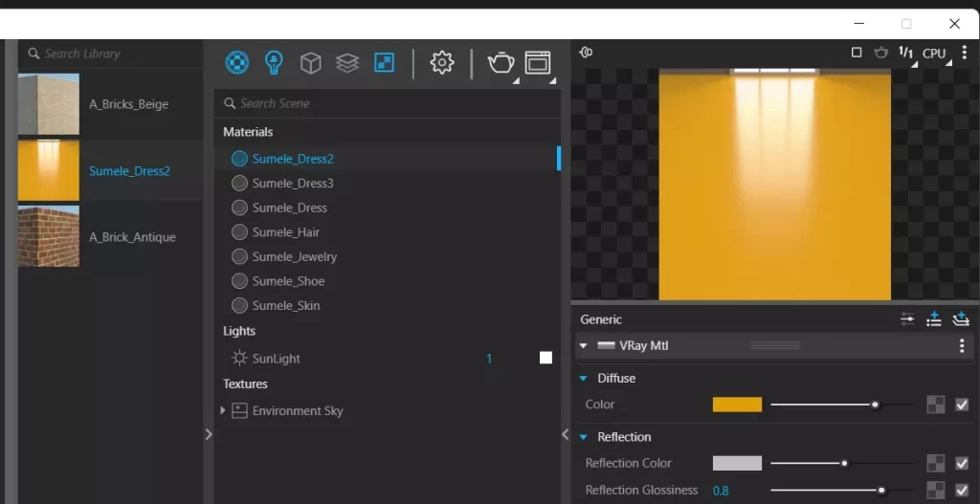The height and width of the screenshot is (504, 980).
Task: Select the Sumele_Dress2 library thumbnail
Action: click(49, 170)
